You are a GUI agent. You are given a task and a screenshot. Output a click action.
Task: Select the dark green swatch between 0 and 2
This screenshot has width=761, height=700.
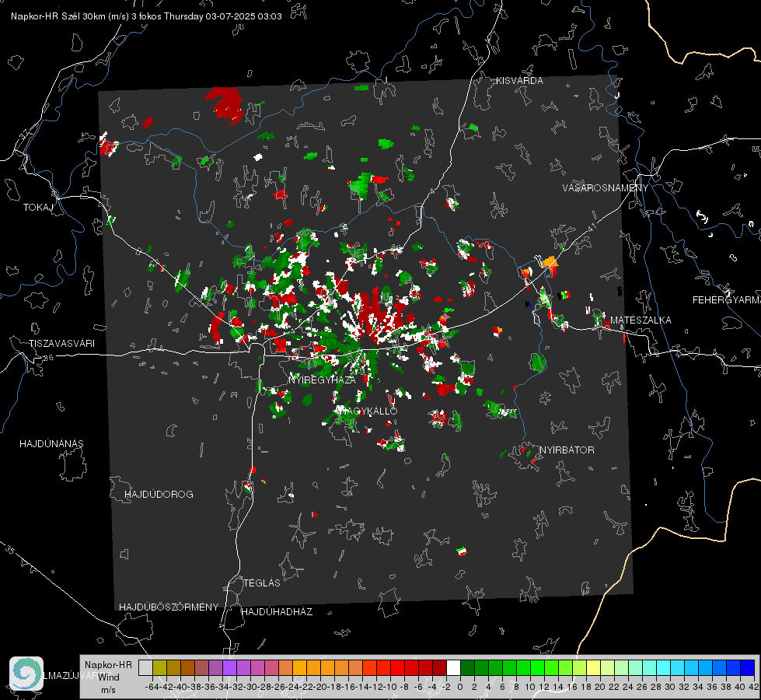tap(467, 667)
